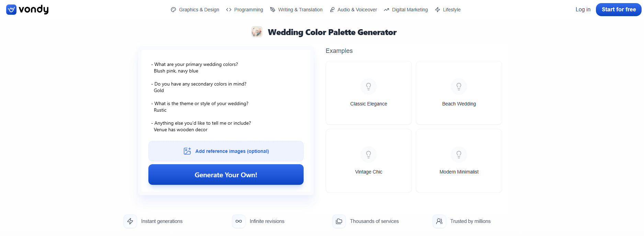Select the Lifestyle lightning icon
This screenshot has width=644, height=236.
pyautogui.click(x=437, y=10)
